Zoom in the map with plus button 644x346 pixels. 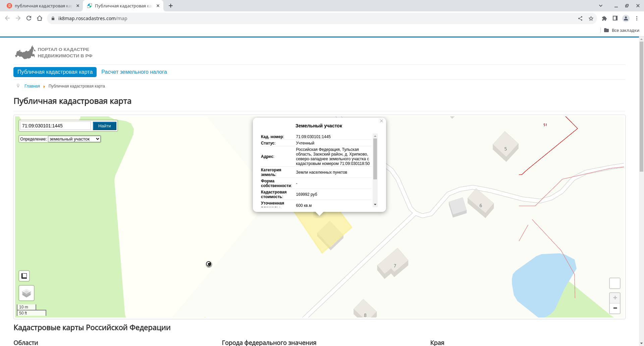click(x=614, y=298)
